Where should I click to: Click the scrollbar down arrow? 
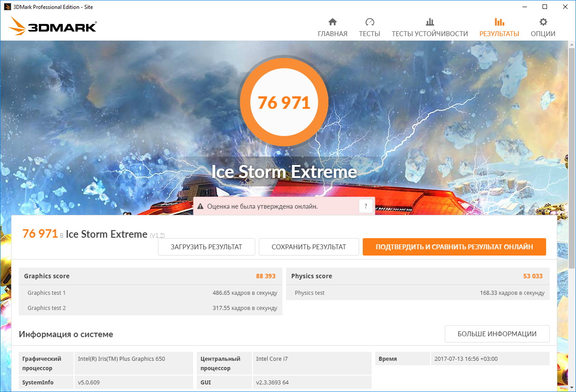coord(572,388)
